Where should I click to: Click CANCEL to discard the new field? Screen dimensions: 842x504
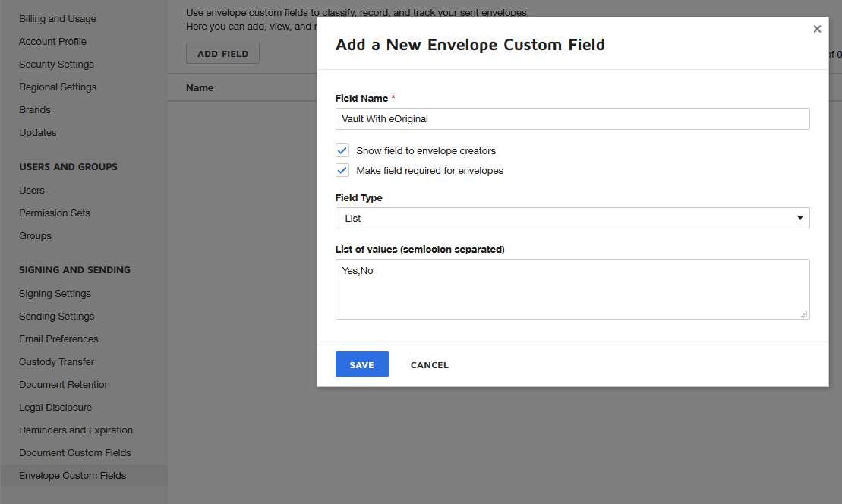click(x=429, y=364)
